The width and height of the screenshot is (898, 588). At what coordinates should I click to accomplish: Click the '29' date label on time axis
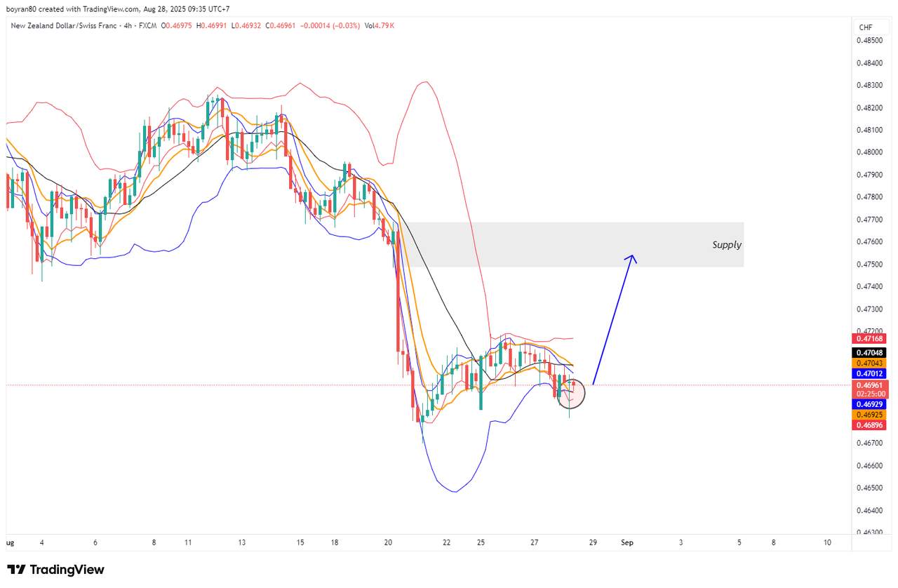coord(594,542)
